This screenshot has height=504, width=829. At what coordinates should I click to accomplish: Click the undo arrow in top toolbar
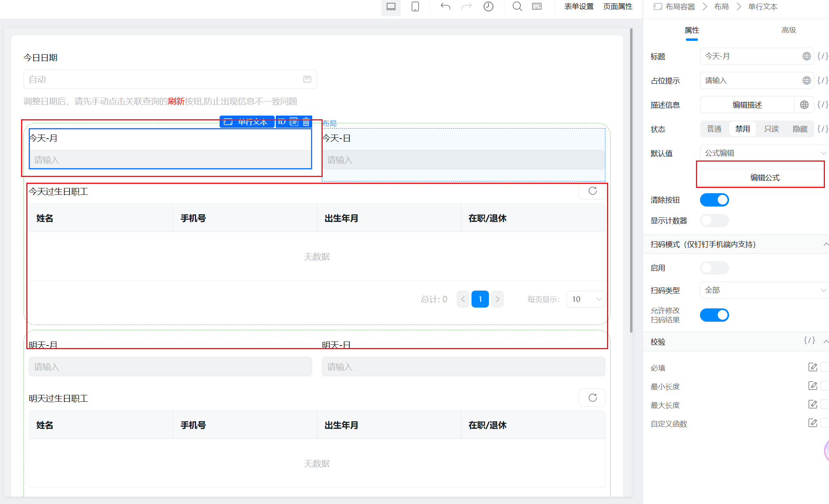coord(445,6)
